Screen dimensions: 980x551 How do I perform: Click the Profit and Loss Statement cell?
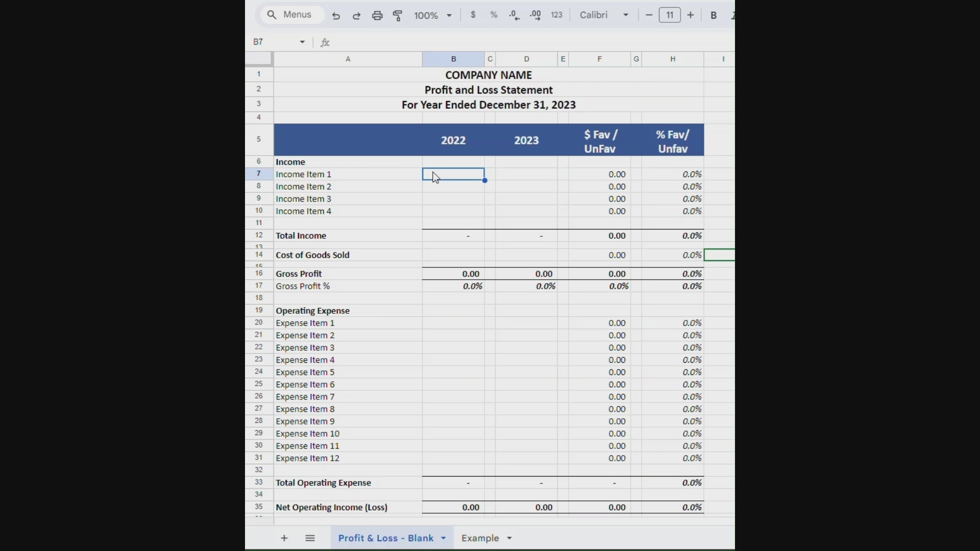pyautogui.click(x=488, y=90)
